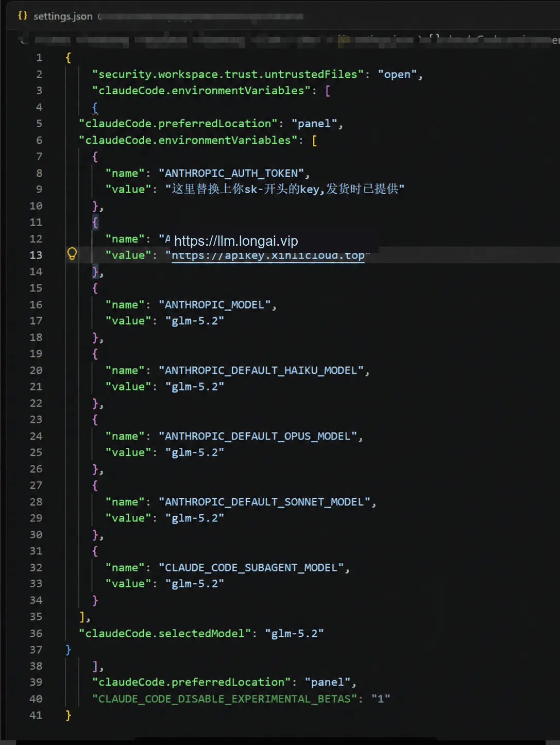The height and width of the screenshot is (745, 560).
Task: Click the lightbulb code action icon
Action: click(x=72, y=253)
